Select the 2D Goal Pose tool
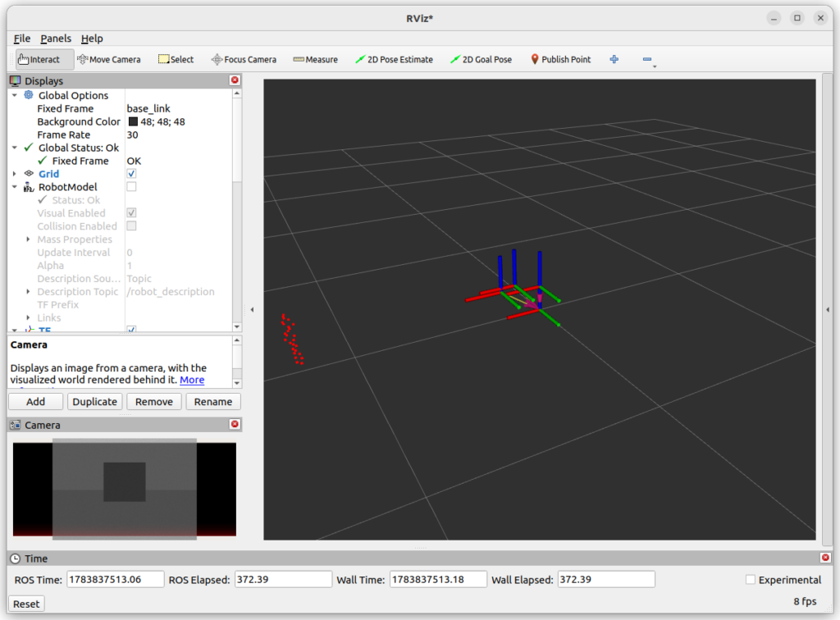Screen dimensions: 840x620 [x=481, y=59]
